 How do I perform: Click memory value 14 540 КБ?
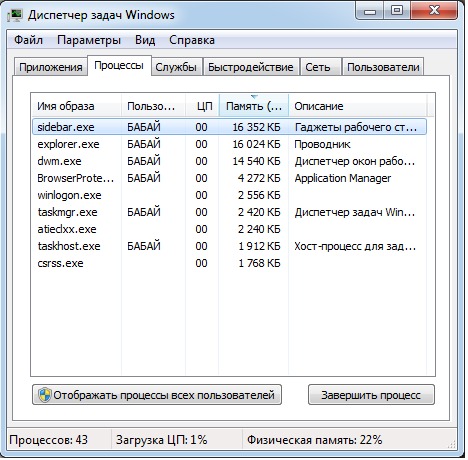click(256, 161)
